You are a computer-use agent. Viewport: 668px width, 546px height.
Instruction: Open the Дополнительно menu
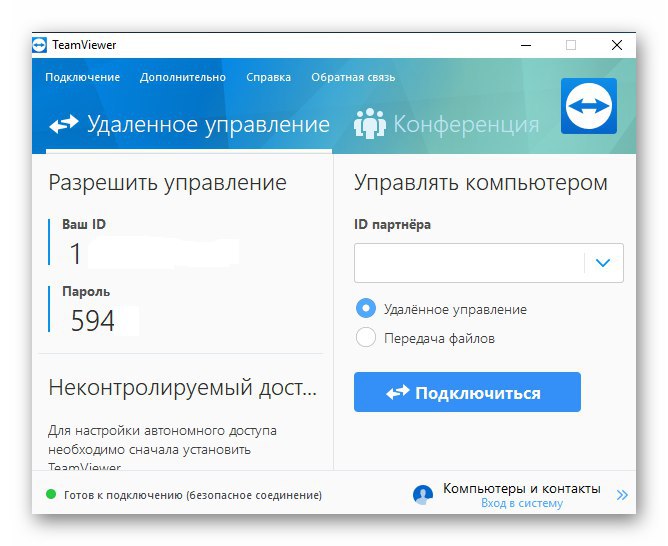click(x=183, y=77)
